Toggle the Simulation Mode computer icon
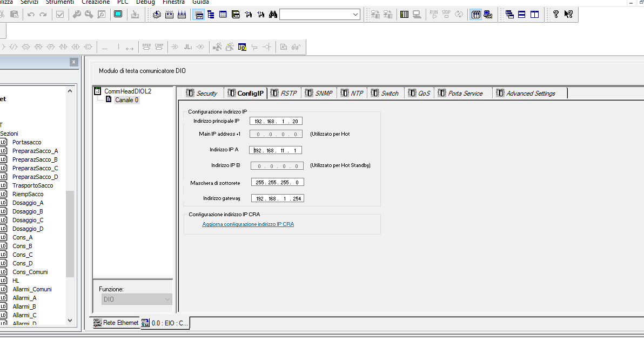644x340 pixels. click(x=417, y=15)
